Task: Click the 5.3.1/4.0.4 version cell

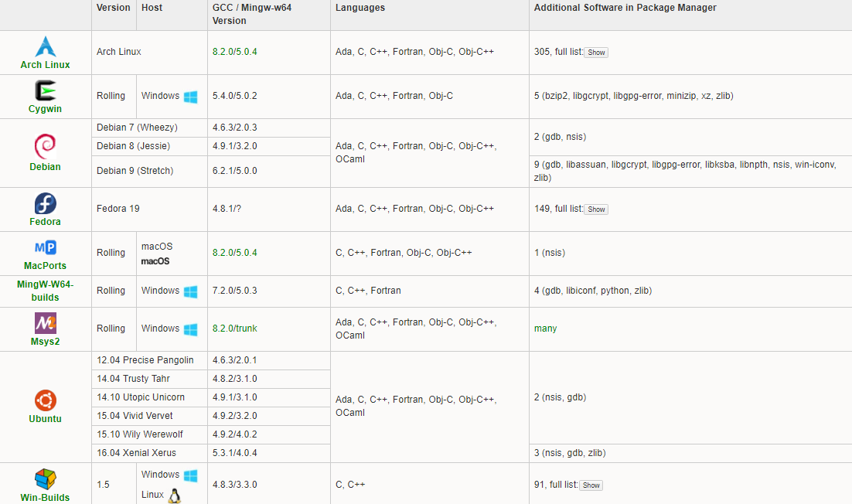Action: [x=269, y=453]
